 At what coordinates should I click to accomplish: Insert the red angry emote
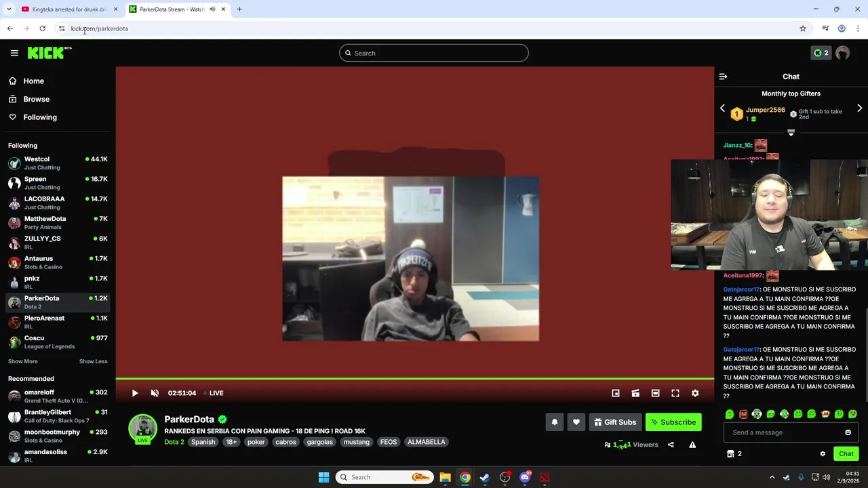tap(743, 414)
